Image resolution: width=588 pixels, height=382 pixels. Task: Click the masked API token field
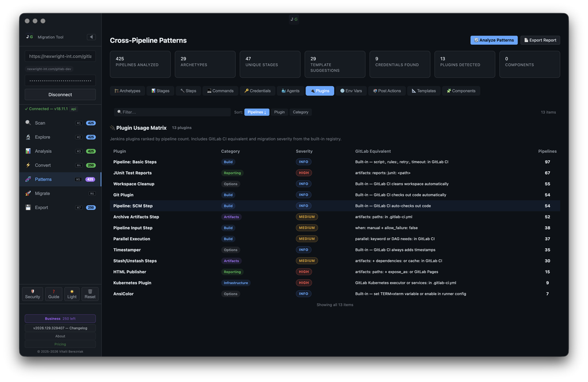60,80
